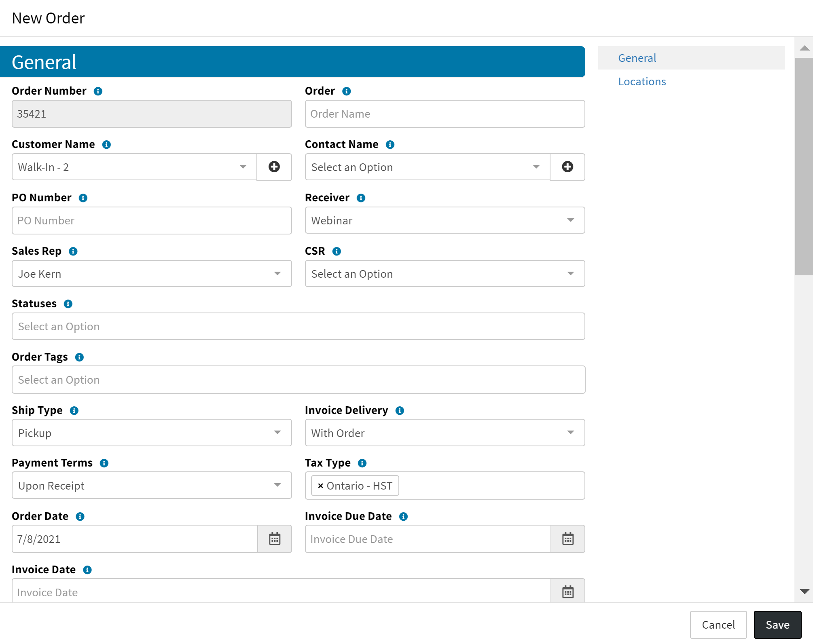
Task: Click the Order Number info icon
Action: click(97, 91)
